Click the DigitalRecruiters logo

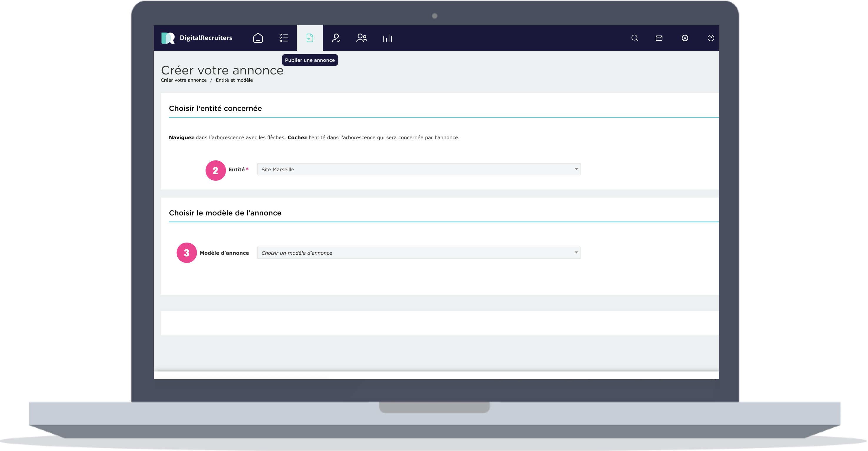click(197, 38)
